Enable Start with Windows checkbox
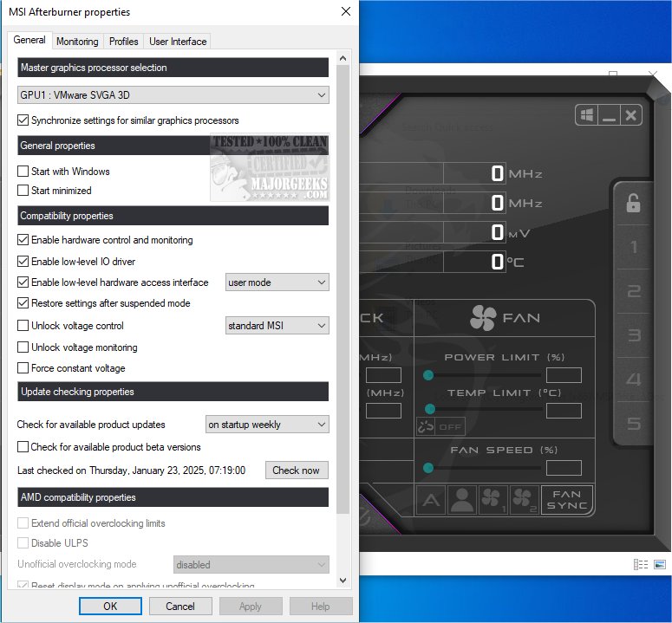Viewport: 672px width, 623px height. coord(23,172)
